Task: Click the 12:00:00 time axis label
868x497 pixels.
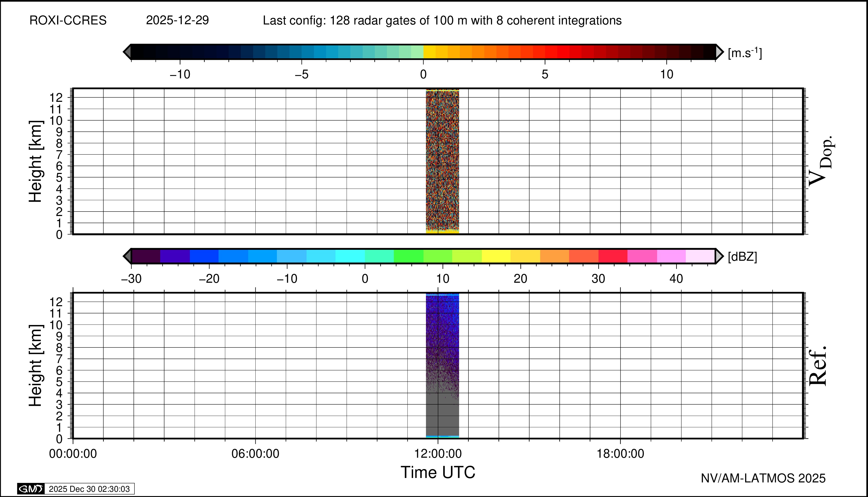Action: click(x=438, y=454)
